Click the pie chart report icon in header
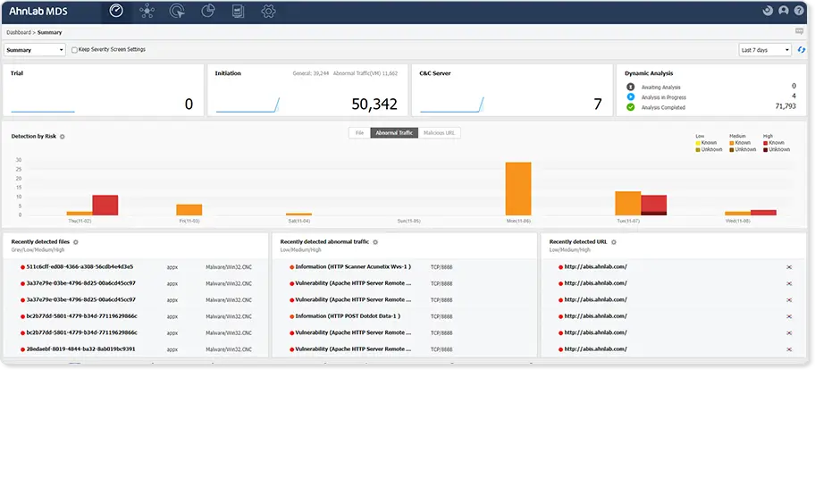The height and width of the screenshot is (504, 815). click(208, 11)
